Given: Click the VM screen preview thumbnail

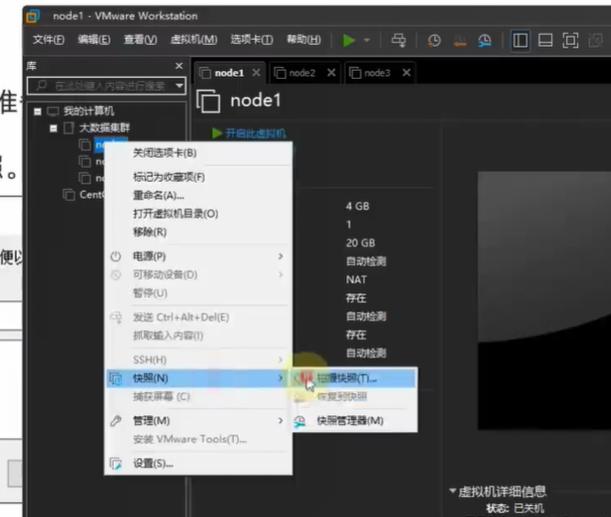Looking at the screenshot, I should 544,301.
